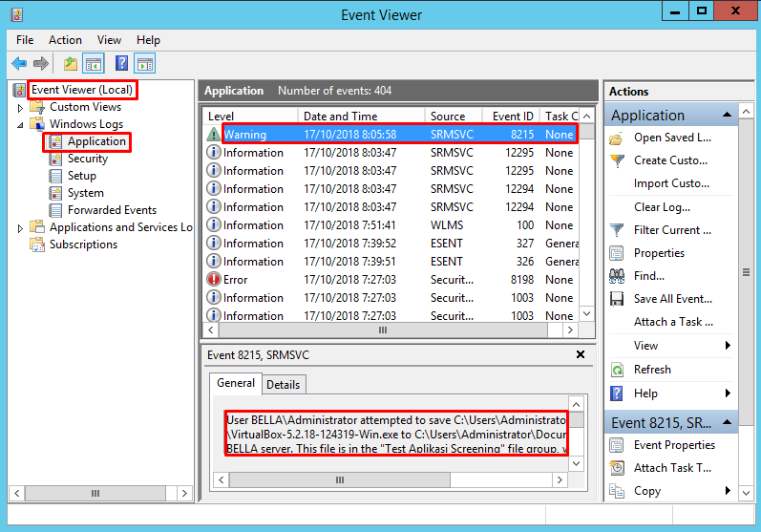Expand Applications and Services Logs node
This screenshot has height=532, width=761.
(x=20, y=228)
